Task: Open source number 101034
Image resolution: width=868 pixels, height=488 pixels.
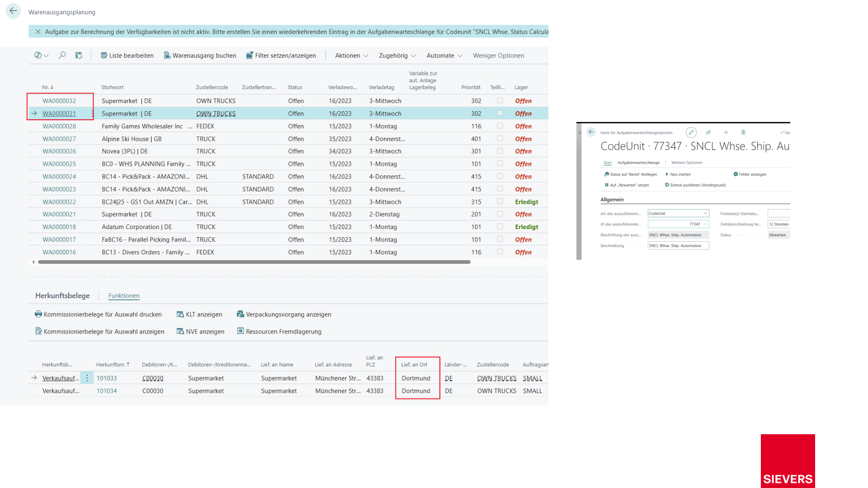Action: coord(107,391)
